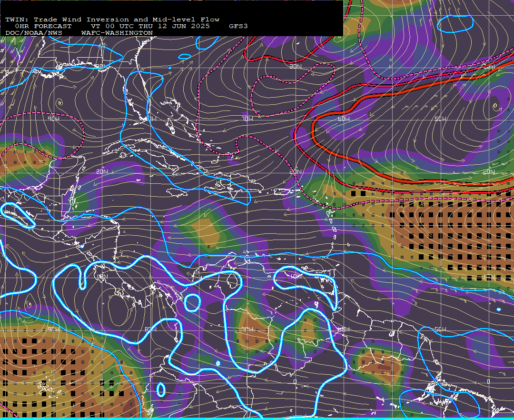Click the 90W label in the eastern Pacific
The width and height of the screenshot is (514, 420).
point(53,329)
